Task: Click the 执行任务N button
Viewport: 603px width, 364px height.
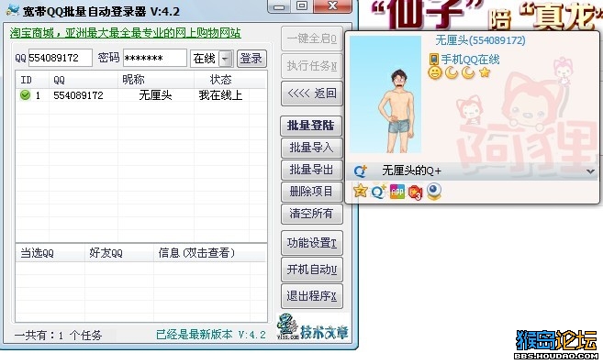Action: [x=312, y=66]
